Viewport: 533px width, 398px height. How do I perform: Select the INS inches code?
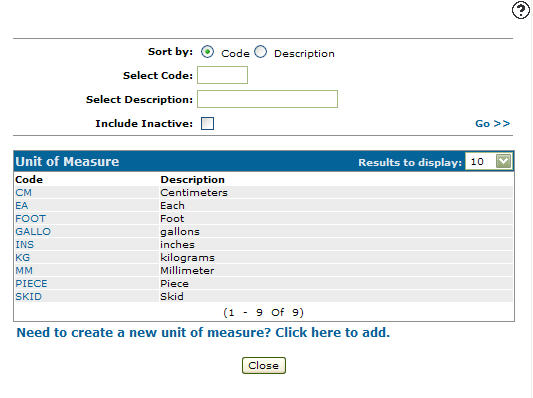click(x=24, y=244)
